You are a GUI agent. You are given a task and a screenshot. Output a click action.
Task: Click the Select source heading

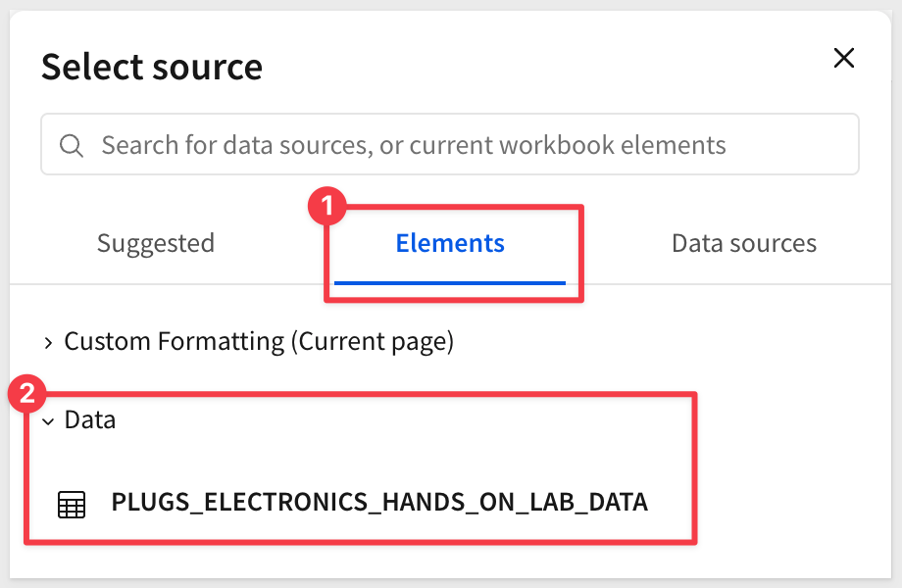click(152, 68)
